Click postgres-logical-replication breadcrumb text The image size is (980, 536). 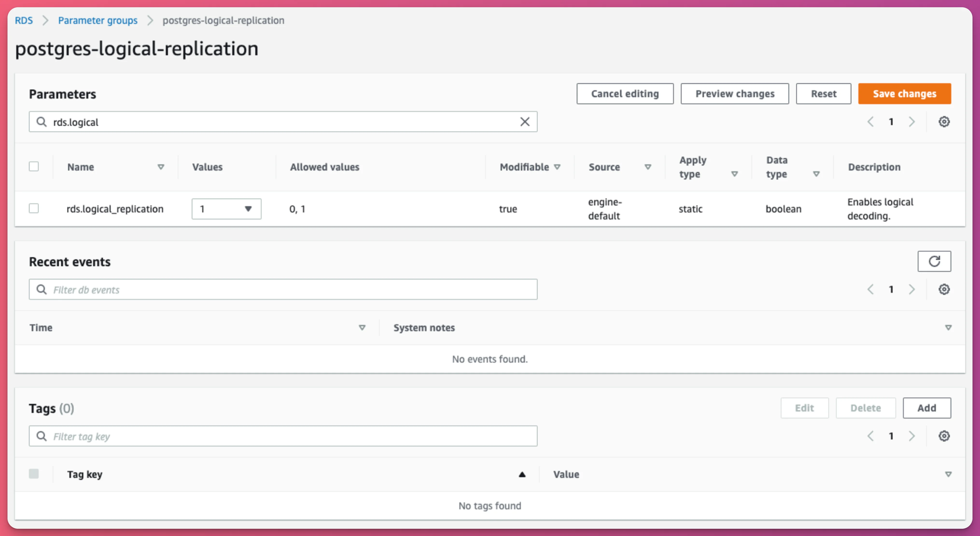coord(223,20)
